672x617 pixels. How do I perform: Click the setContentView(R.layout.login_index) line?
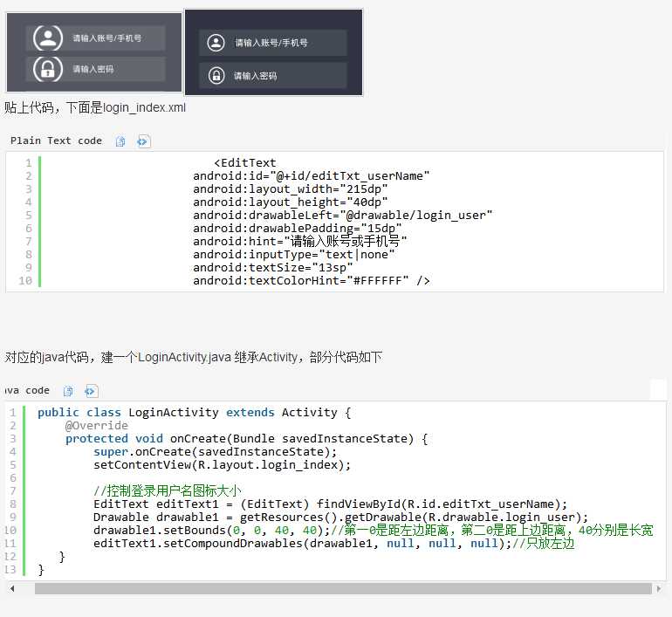point(222,465)
